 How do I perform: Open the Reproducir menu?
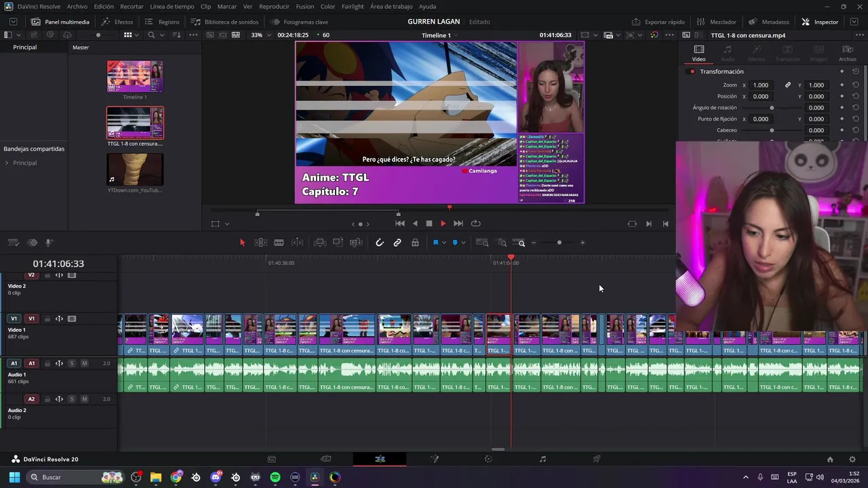[x=274, y=6]
